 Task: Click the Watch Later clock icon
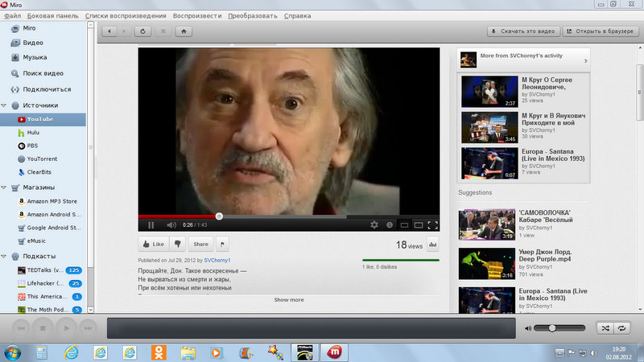390,225
